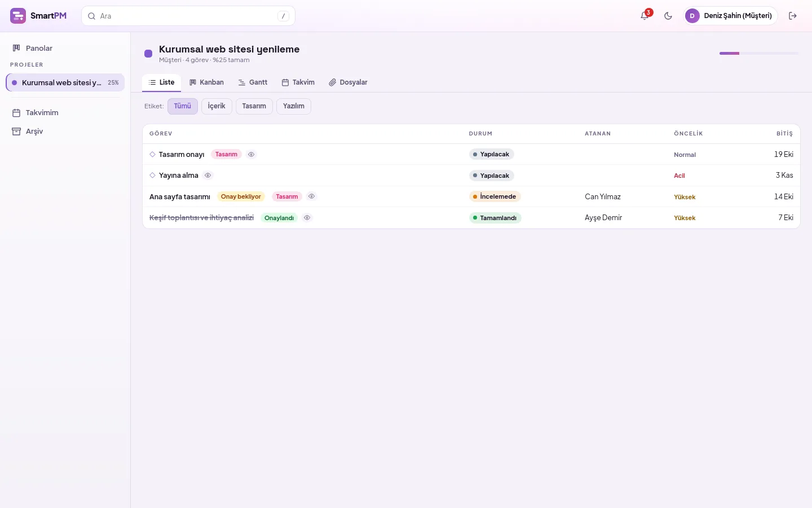Toggle eye icon on Keşif toplantısı row
The image size is (812, 508).
(x=307, y=217)
